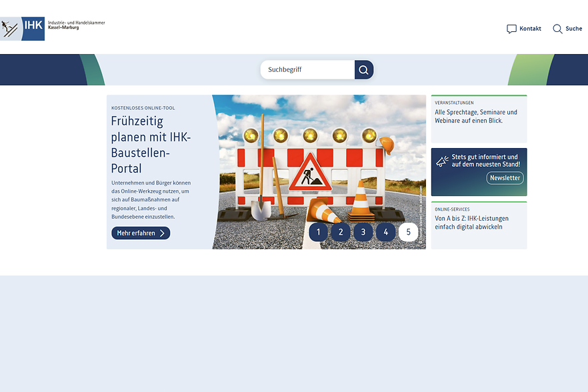Go to slide 4 of the carousel

point(385,232)
